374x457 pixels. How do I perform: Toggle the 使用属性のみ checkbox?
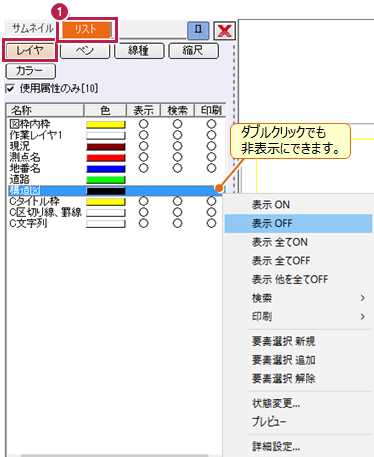10,89
